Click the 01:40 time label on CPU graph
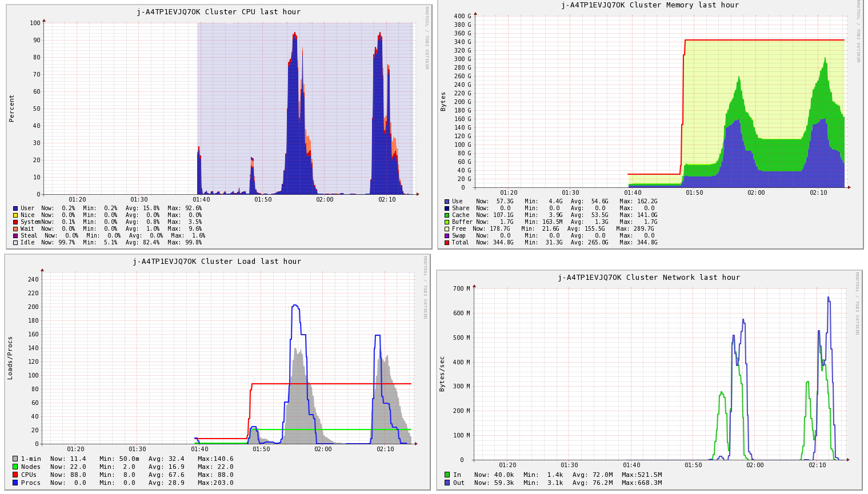Screen dimensions: 868x494 pyautogui.click(x=201, y=199)
